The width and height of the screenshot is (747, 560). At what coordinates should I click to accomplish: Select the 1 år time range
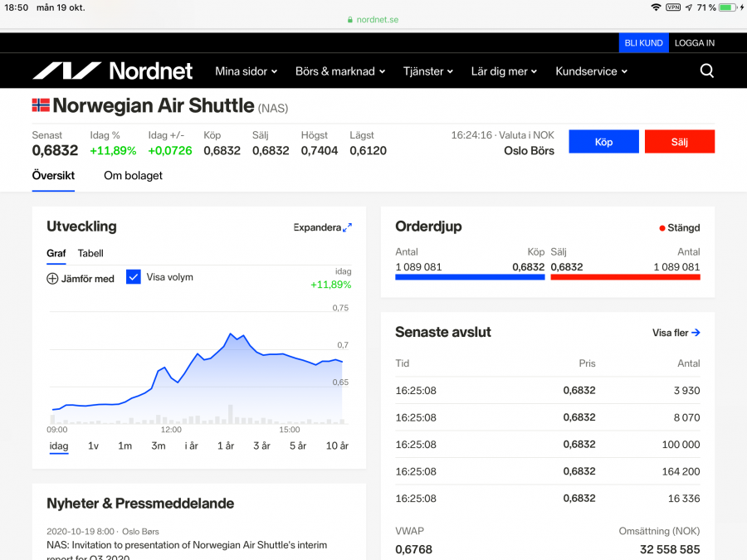tap(226, 446)
